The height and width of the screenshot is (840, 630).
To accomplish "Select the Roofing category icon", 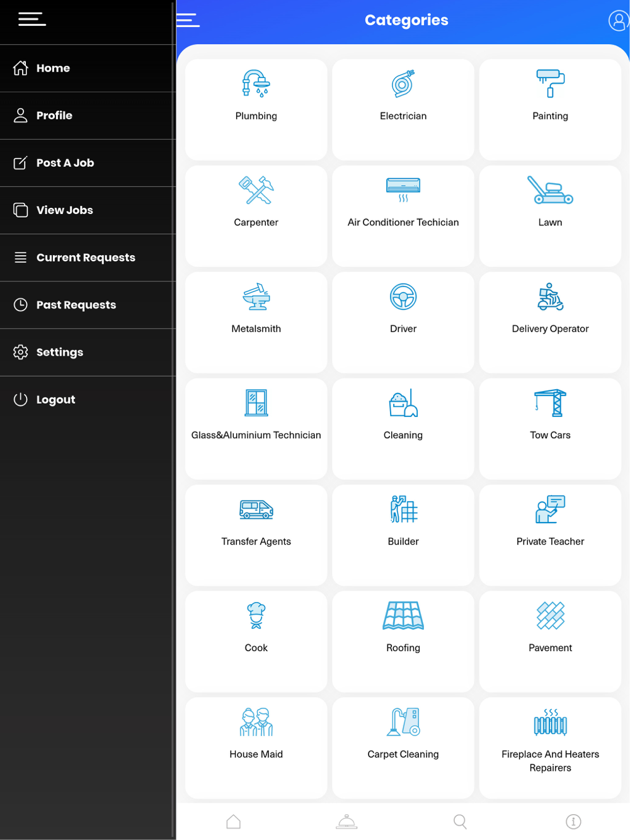I will (x=403, y=616).
